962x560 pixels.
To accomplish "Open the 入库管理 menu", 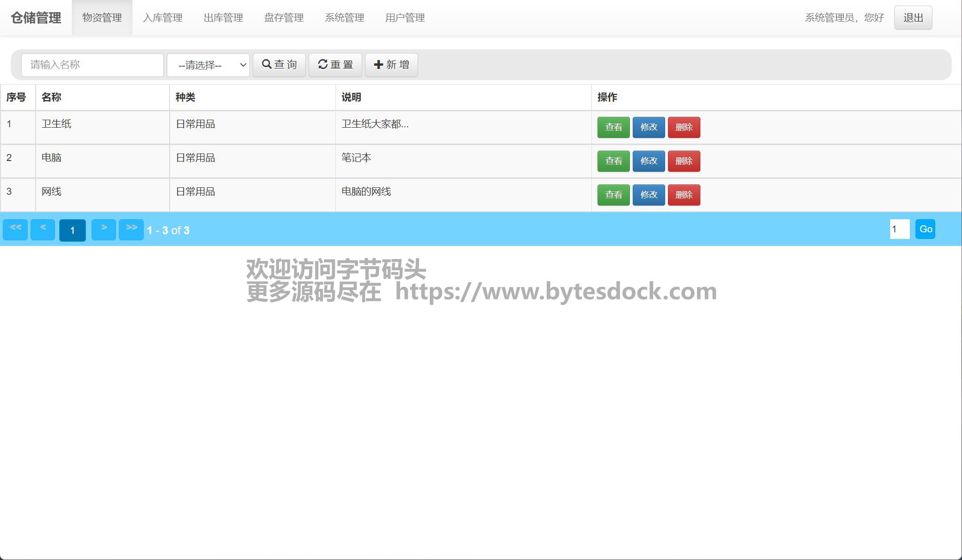I will click(163, 18).
